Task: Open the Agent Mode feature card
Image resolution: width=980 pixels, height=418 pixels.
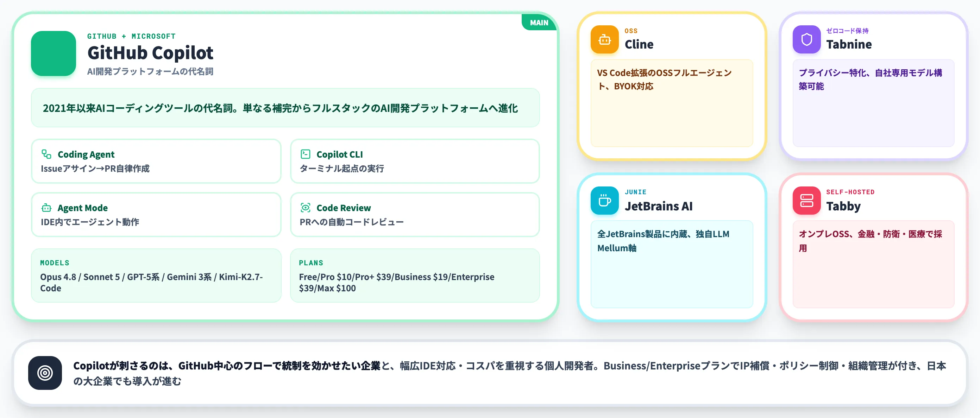Action: (x=156, y=215)
